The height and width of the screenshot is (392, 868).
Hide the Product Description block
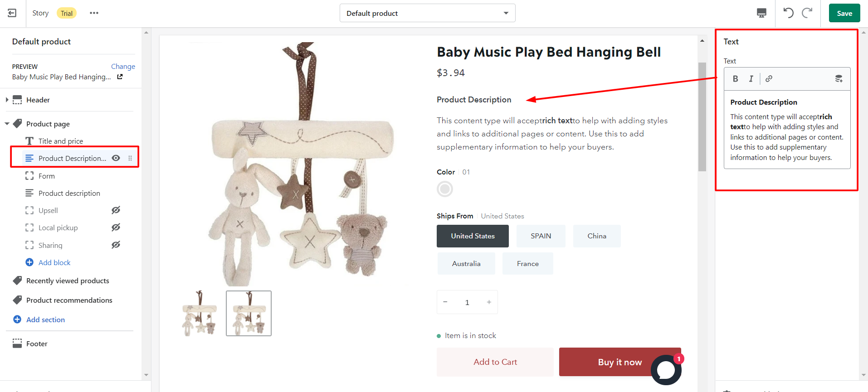[116, 158]
